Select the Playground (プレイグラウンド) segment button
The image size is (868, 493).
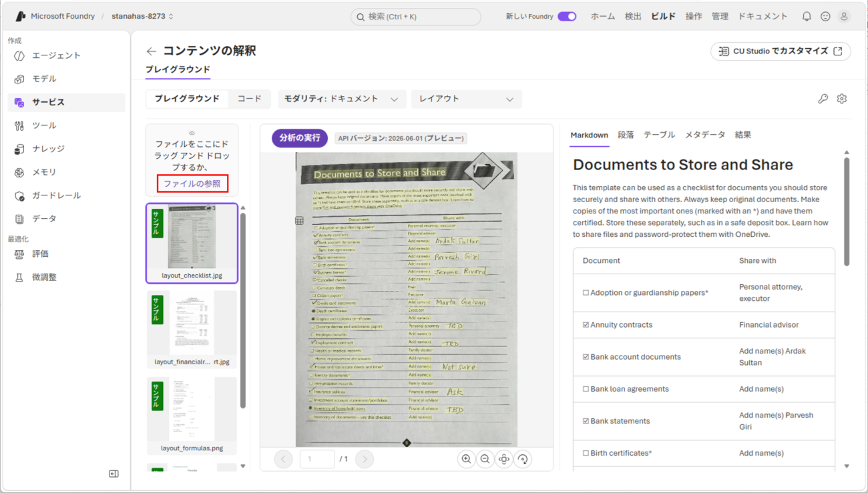coord(187,99)
